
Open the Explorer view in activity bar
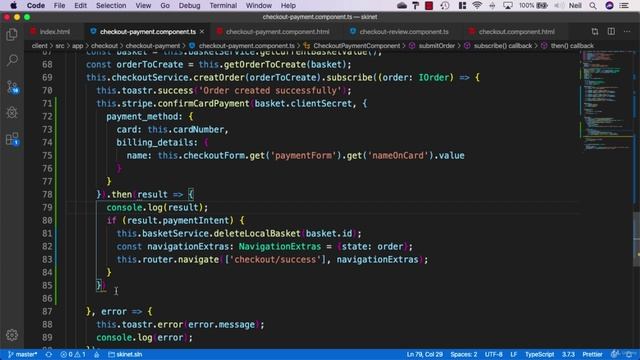12,35
